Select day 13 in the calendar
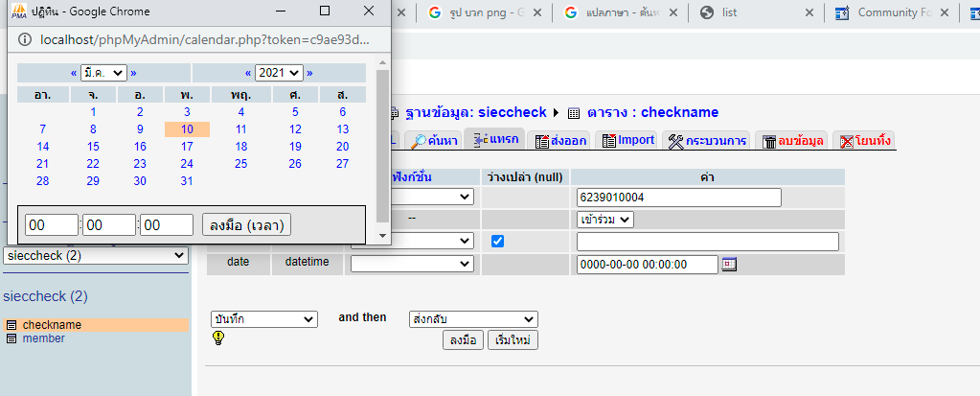 [343, 129]
